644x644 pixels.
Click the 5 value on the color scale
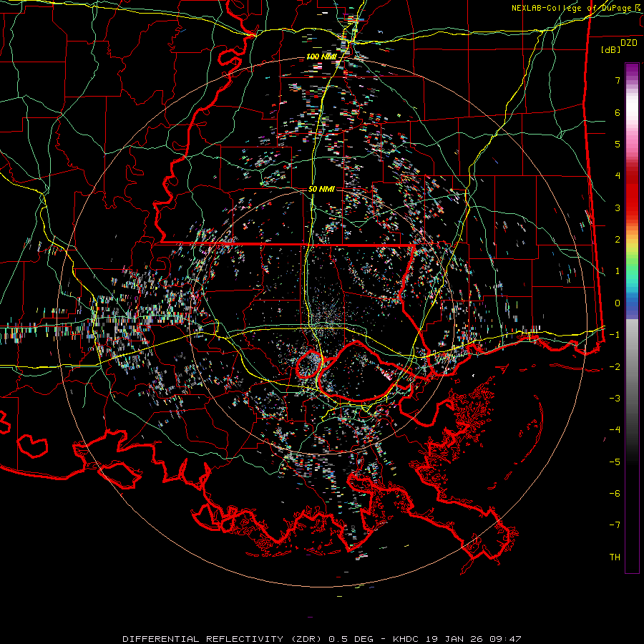coord(618,144)
